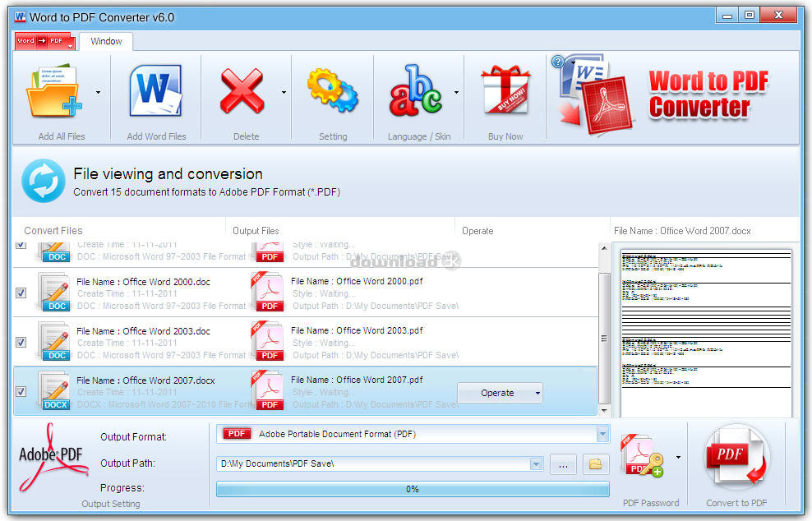Click the file list scroll down arrow
Image resolution: width=812 pixels, height=521 pixels.
pos(604,411)
